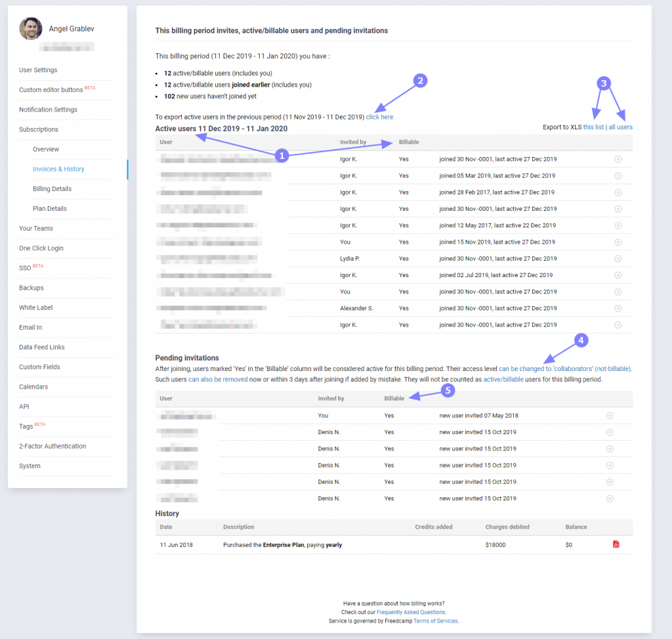This screenshot has height=639, width=672.
Task: Remove the active user invited by Alexander S.
Action: [x=617, y=308]
